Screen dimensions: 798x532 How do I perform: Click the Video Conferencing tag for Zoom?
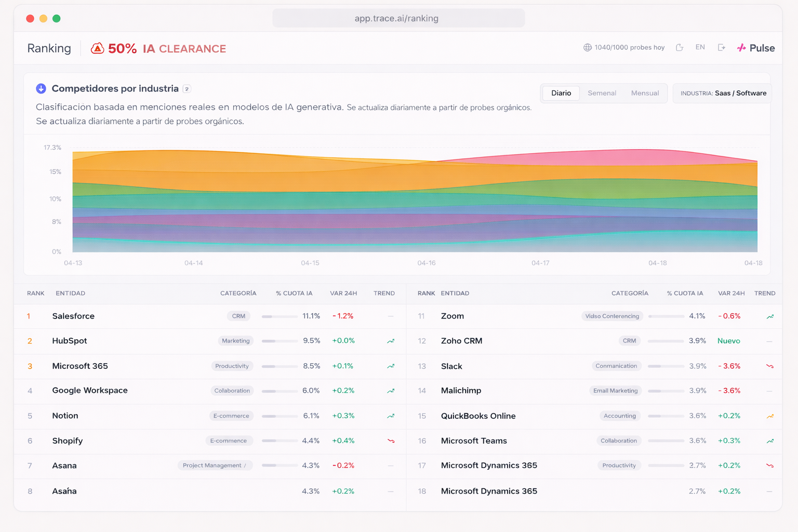coord(612,316)
